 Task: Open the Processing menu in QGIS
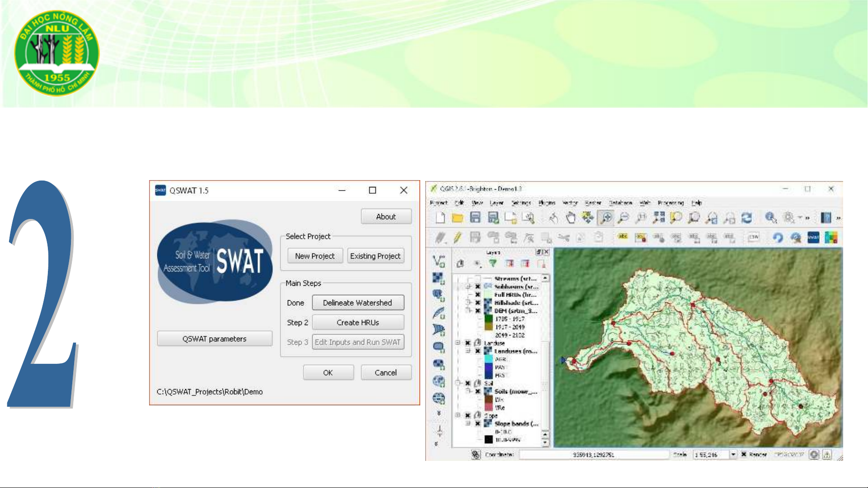coord(671,203)
